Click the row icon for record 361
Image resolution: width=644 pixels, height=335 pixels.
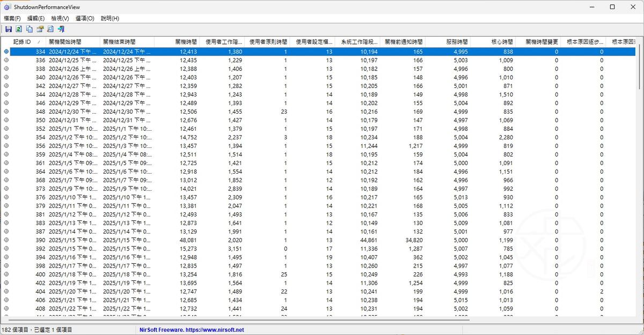(x=6, y=163)
